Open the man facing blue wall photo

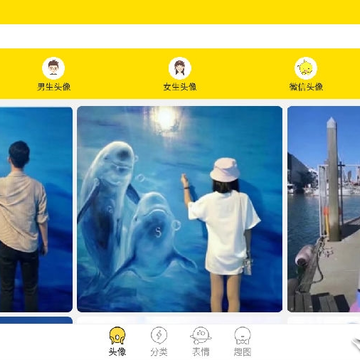tap(36, 209)
